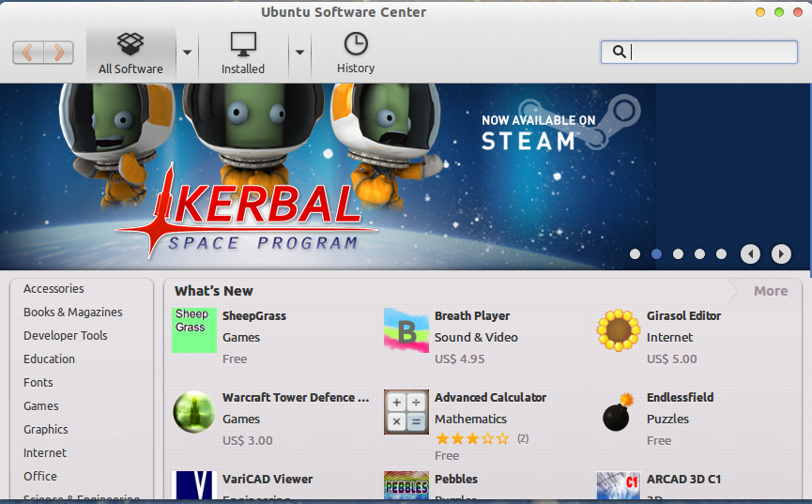Click the Girasol Editor sunflower icon
The height and width of the screenshot is (504, 812).
coord(618,330)
